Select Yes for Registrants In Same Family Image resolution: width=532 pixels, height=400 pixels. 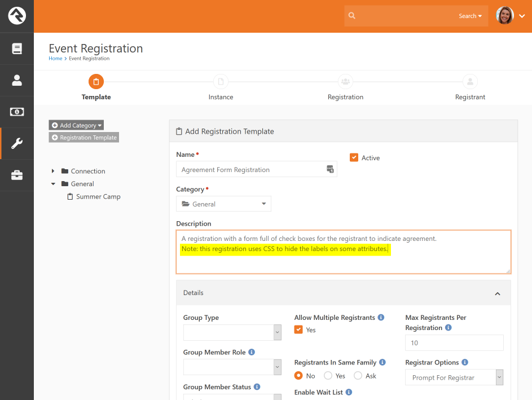(328, 376)
